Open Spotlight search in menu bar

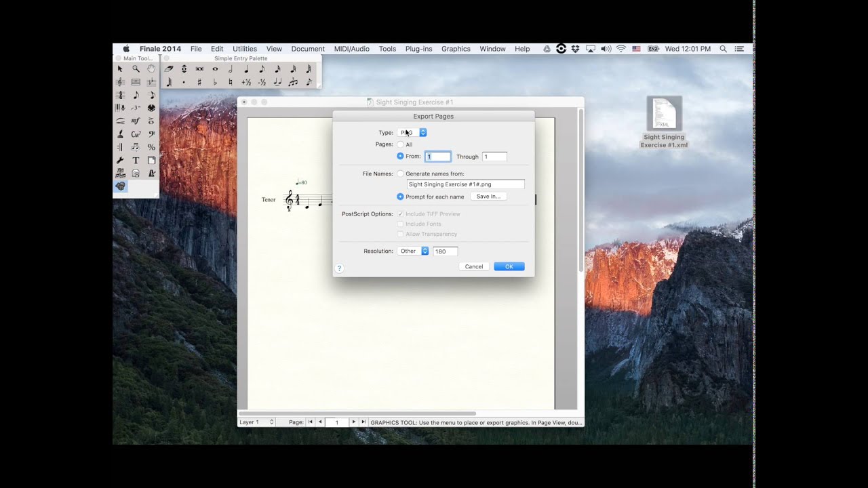[x=723, y=49]
